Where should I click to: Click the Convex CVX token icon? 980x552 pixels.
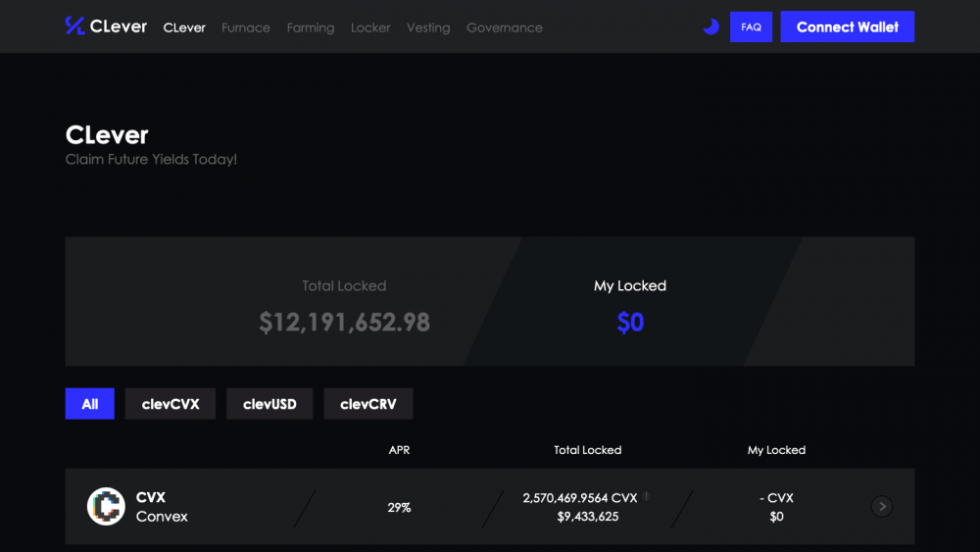click(106, 506)
